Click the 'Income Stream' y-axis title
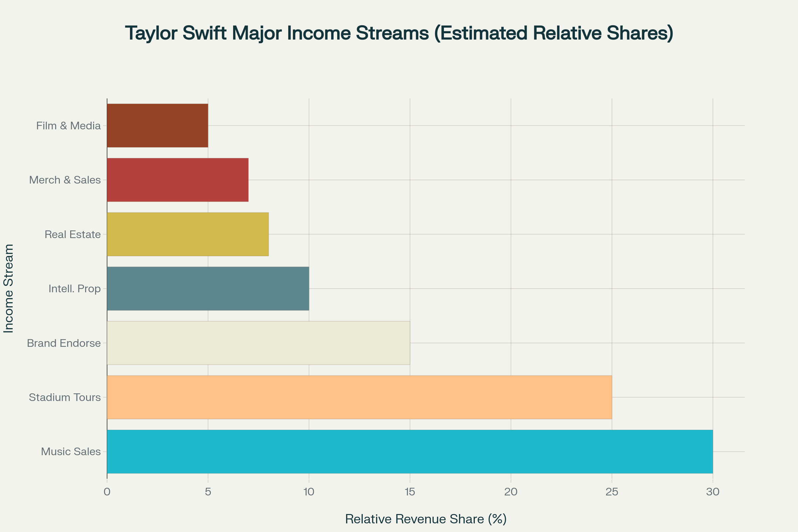798x532 pixels. [9, 288]
